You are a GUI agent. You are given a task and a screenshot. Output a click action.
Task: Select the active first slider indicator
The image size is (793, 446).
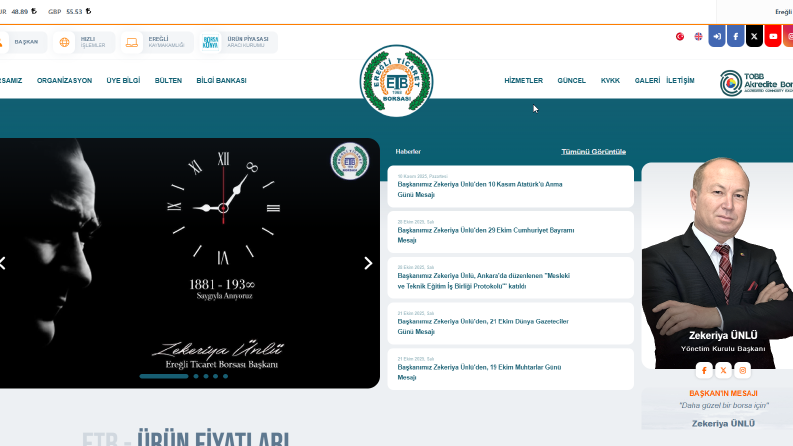click(164, 376)
